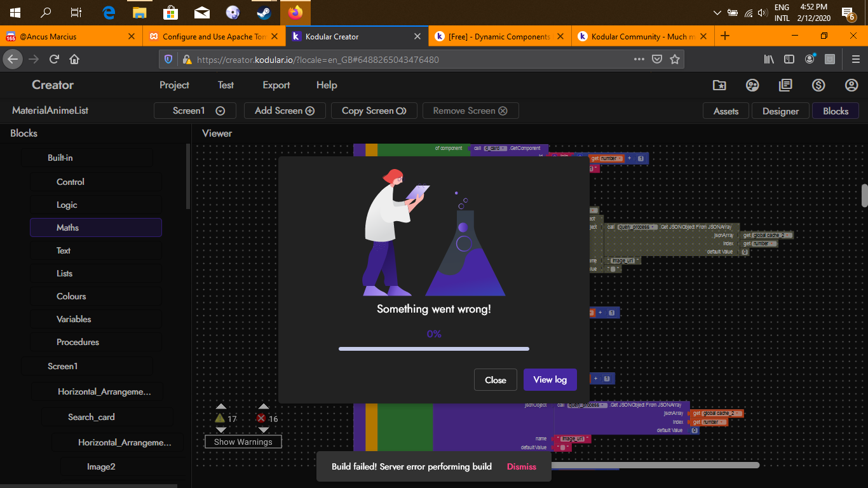Open the starred projects folder icon
The height and width of the screenshot is (488, 868).
click(x=719, y=85)
